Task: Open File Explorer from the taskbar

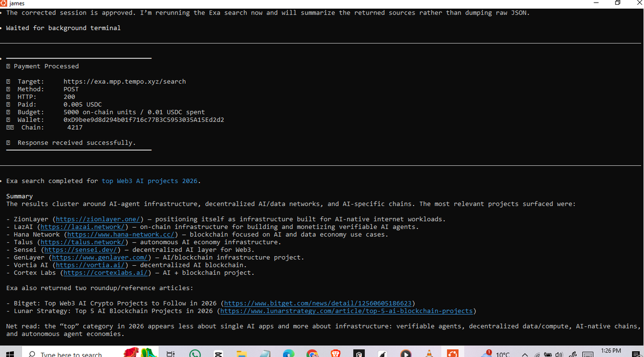Action: pyautogui.click(x=242, y=354)
